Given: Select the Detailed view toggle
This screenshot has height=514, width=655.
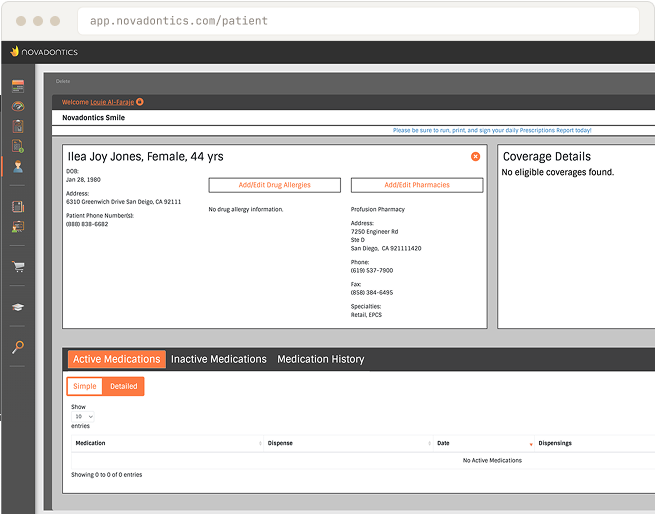Looking at the screenshot, I should [124, 386].
